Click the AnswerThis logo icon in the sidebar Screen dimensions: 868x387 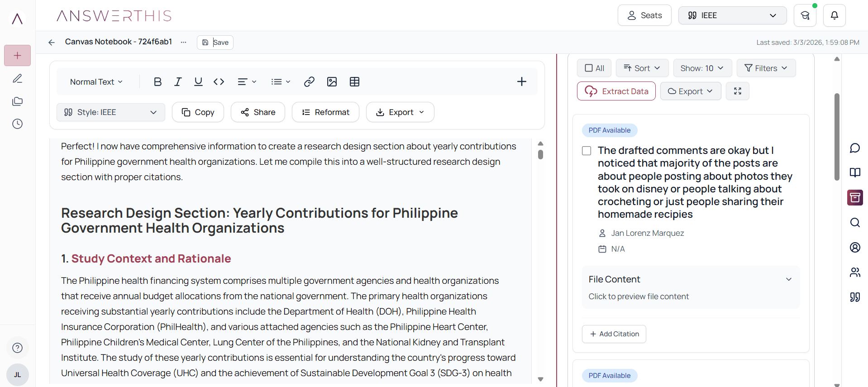click(x=17, y=19)
